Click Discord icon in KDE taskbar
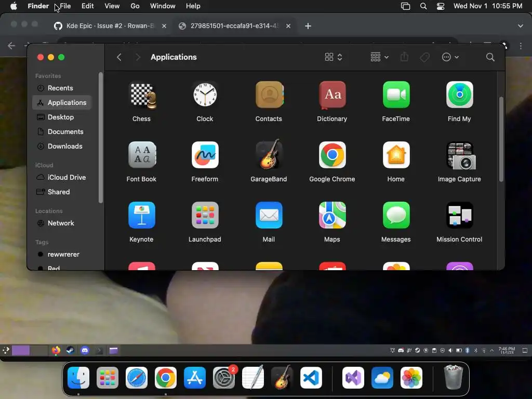 [x=85, y=351]
